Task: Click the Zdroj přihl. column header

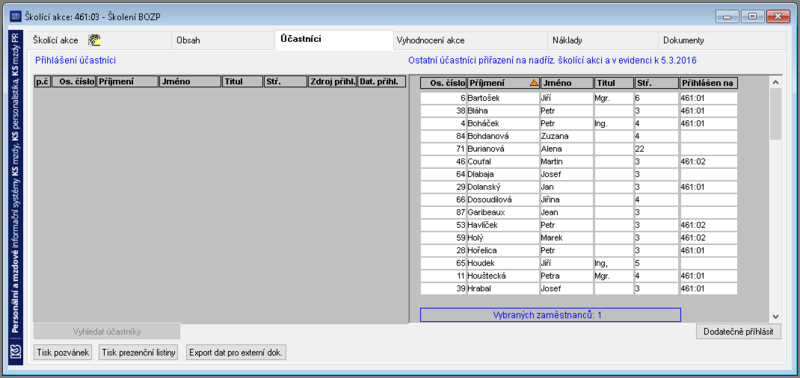Action: [x=333, y=81]
